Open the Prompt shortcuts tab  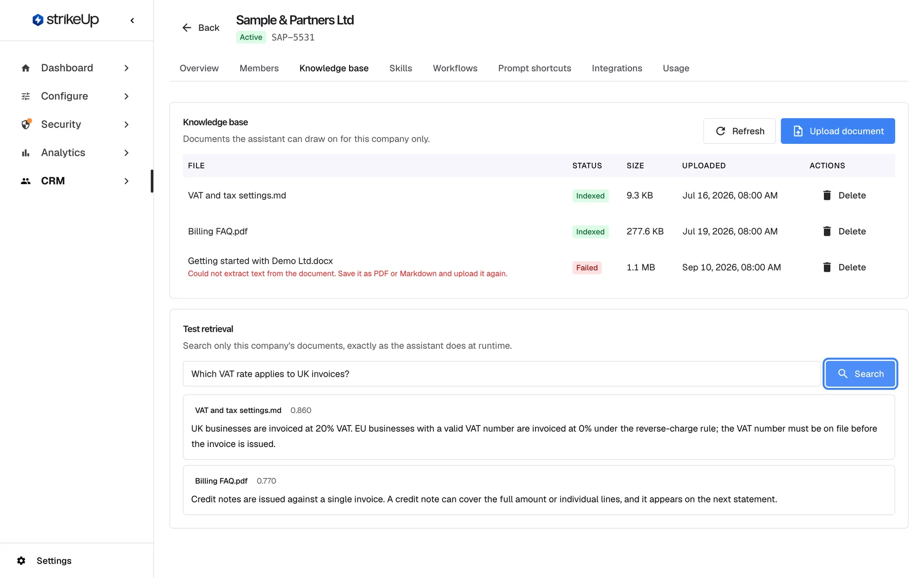coord(535,68)
